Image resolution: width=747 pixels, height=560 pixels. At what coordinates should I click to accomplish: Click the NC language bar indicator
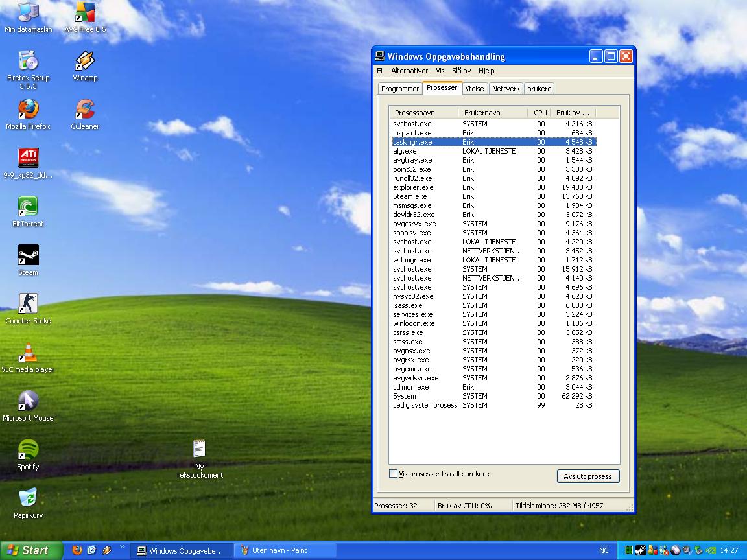point(604,550)
